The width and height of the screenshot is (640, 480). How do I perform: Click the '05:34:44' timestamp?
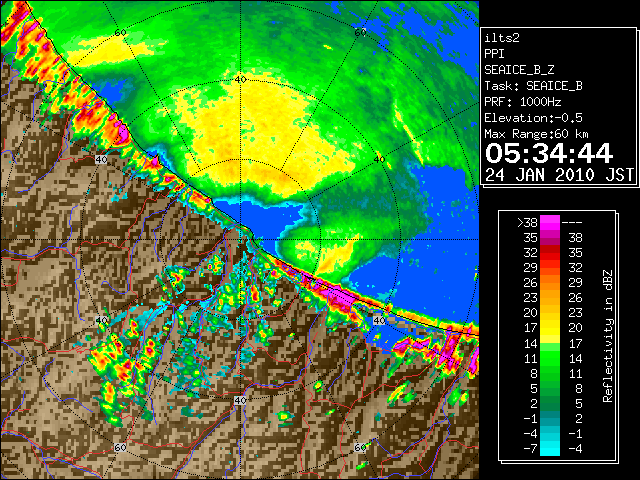549,153
